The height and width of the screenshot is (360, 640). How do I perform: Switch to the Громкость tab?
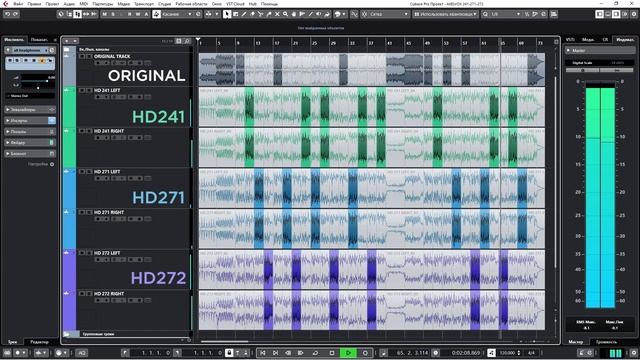[x=607, y=342]
